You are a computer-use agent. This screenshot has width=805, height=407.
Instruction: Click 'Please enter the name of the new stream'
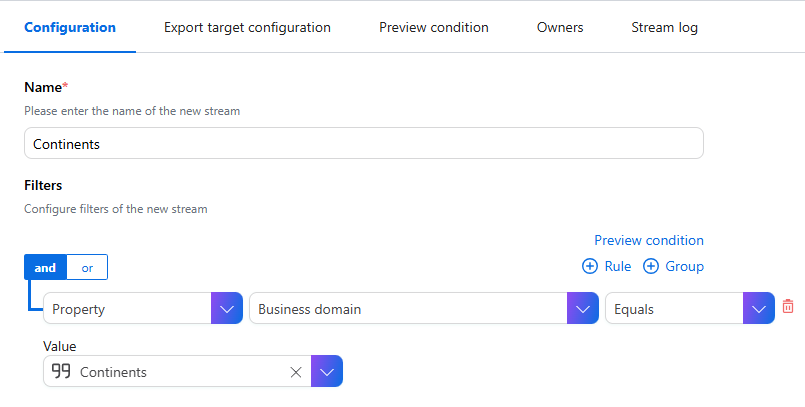pyautogui.click(x=132, y=111)
